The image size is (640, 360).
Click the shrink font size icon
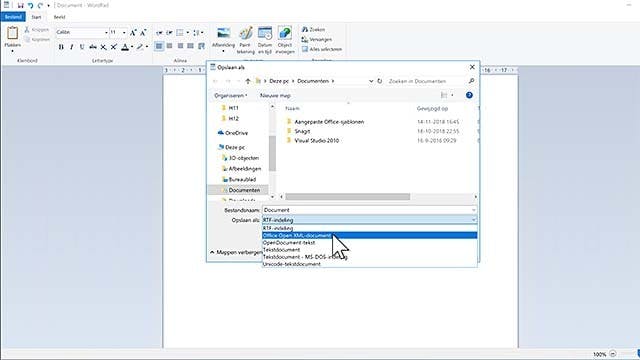pyautogui.click(x=143, y=32)
